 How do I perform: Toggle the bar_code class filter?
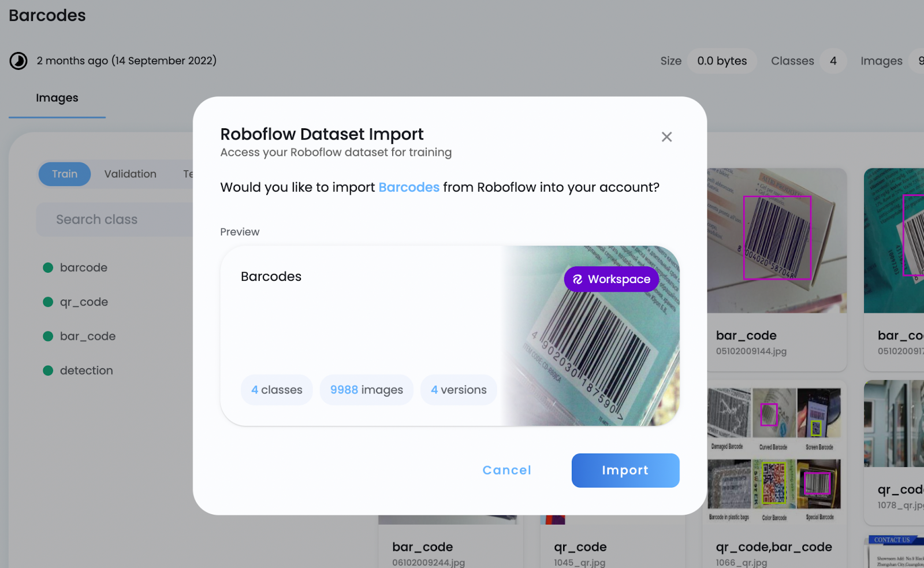(x=80, y=336)
